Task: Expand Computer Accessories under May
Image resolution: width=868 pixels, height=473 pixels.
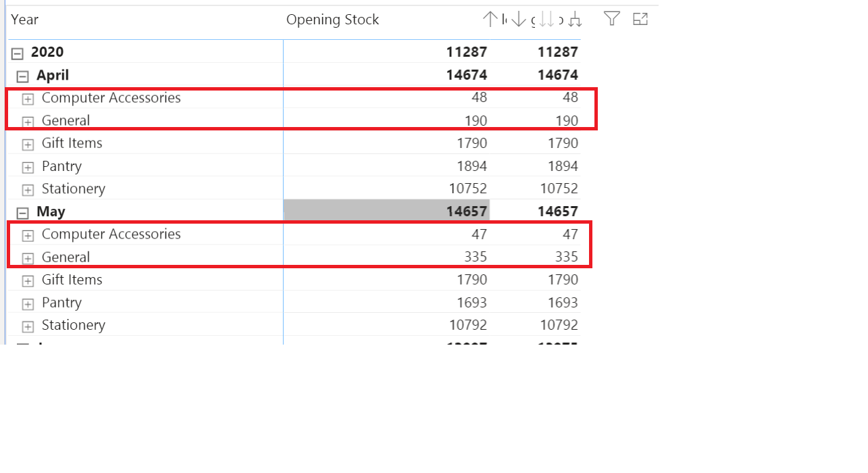Action: (x=28, y=236)
